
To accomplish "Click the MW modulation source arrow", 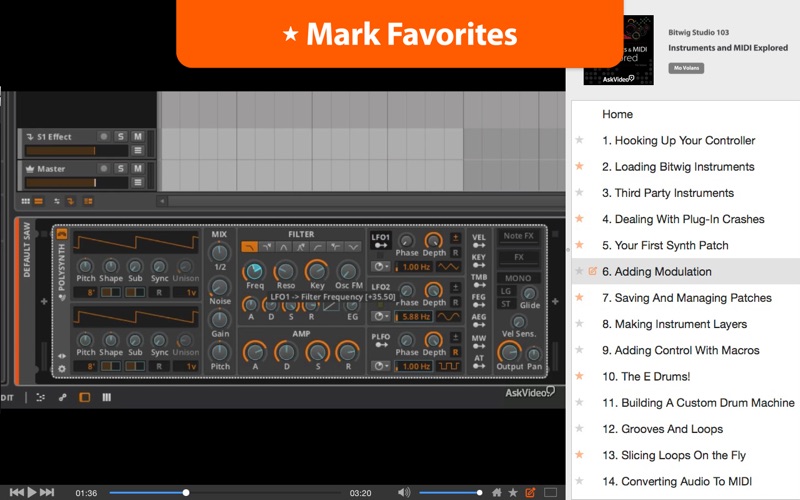I will point(479,346).
